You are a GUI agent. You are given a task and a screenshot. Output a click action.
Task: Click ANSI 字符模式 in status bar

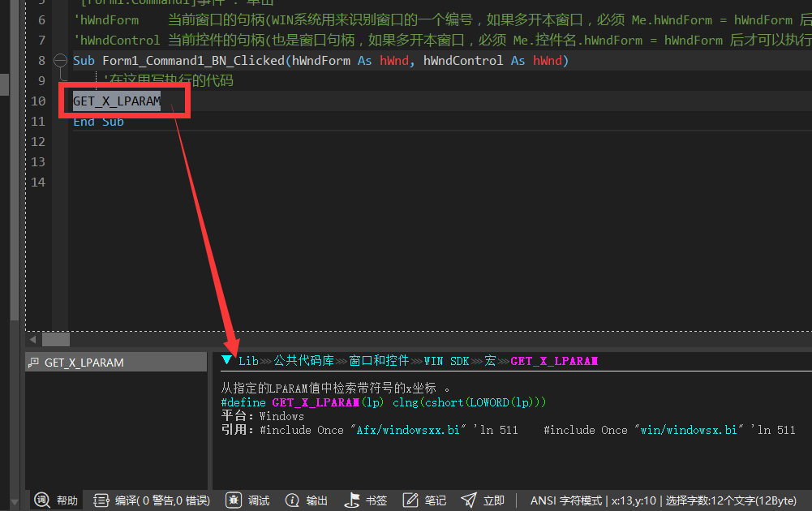coord(565,500)
